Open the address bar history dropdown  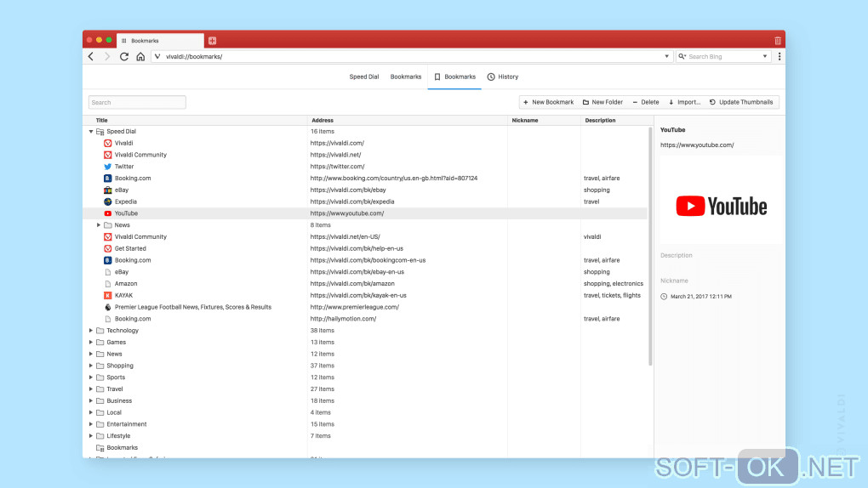(666, 56)
